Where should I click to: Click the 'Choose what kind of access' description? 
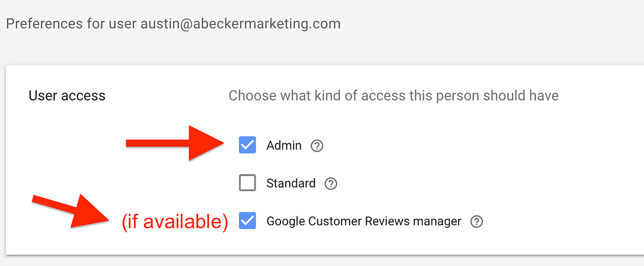click(394, 96)
